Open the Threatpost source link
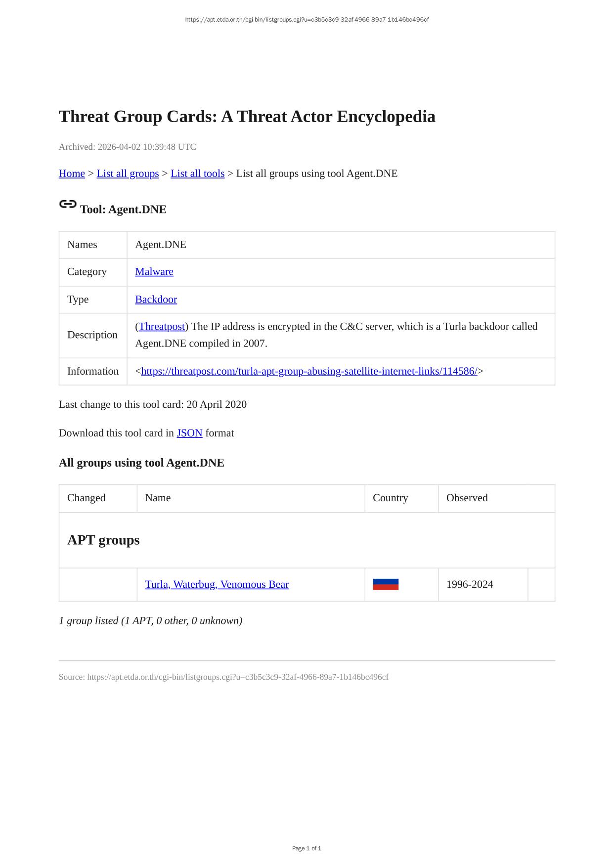614x868 pixels. pos(162,326)
